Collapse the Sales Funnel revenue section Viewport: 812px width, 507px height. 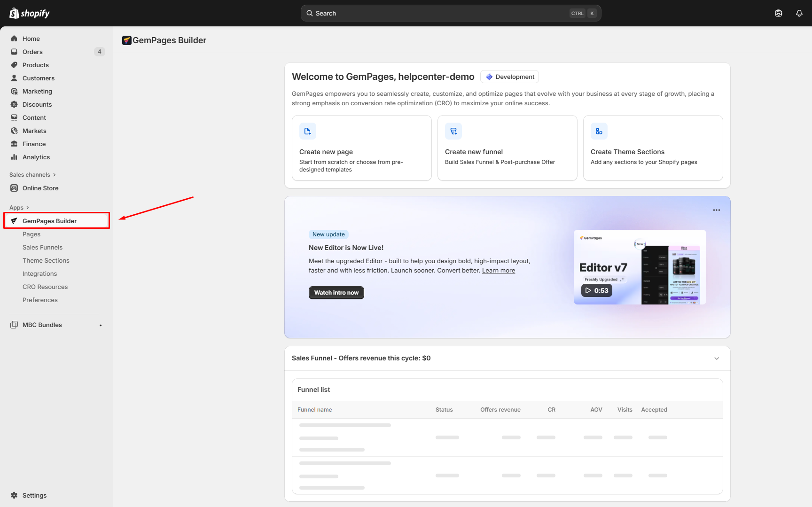click(717, 359)
